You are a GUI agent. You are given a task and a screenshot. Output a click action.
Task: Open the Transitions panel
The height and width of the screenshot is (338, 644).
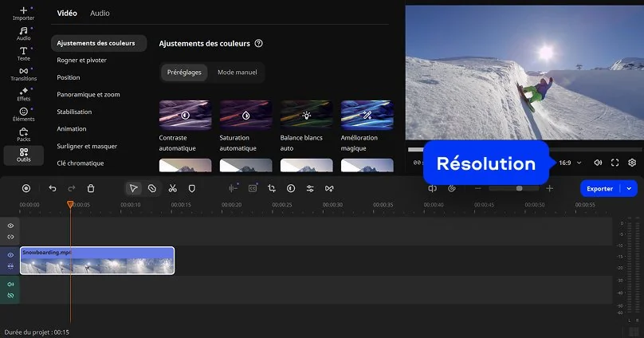coord(23,74)
